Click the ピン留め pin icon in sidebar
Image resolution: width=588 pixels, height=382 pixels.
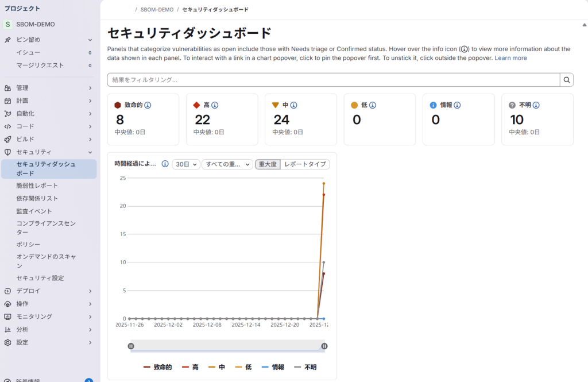(x=7, y=40)
